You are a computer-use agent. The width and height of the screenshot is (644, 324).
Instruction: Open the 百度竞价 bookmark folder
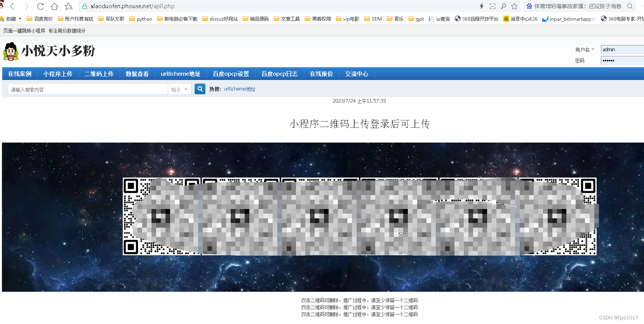40,19
